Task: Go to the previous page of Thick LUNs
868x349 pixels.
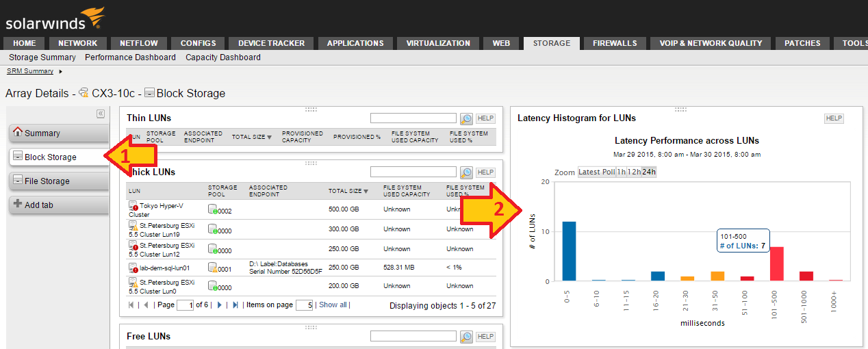Action: 145,305
